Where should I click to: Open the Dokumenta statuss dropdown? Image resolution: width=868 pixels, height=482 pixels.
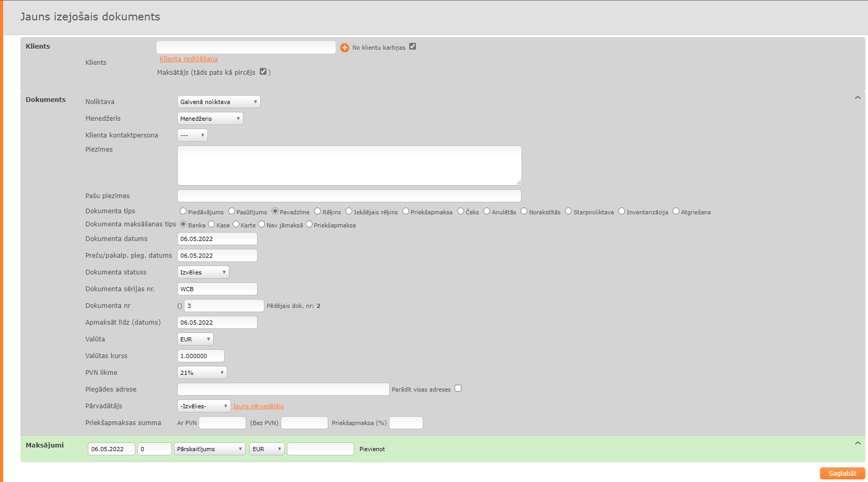(x=203, y=272)
